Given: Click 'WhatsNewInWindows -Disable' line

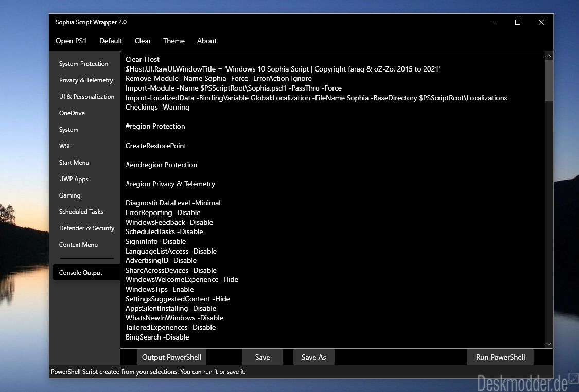Looking at the screenshot, I should [x=174, y=318].
